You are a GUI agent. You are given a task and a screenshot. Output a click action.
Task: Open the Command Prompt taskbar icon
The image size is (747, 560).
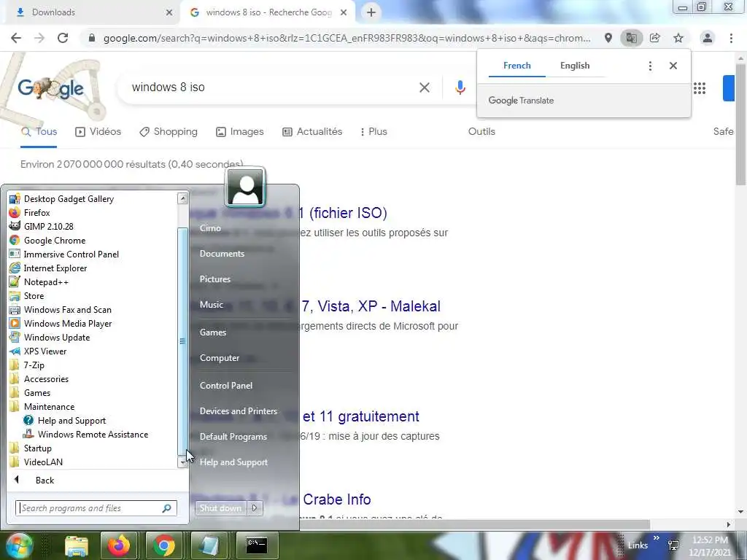(x=257, y=545)
